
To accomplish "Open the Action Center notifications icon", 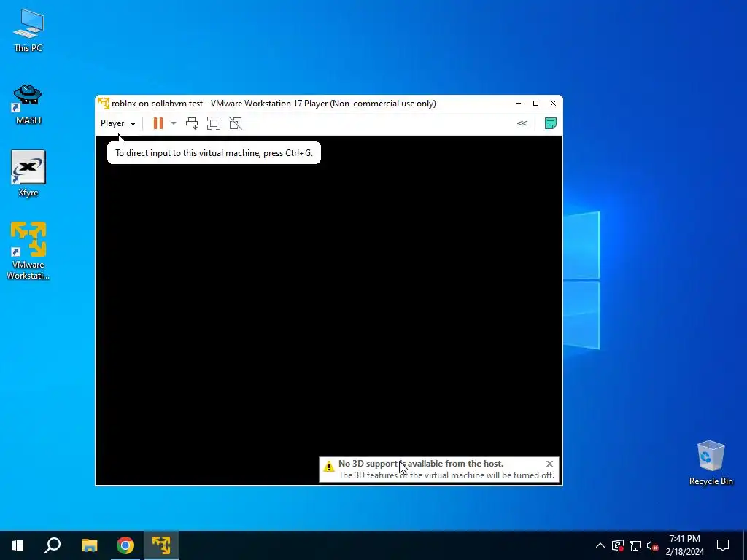I will pyautogui.click(x=723, y=545).
